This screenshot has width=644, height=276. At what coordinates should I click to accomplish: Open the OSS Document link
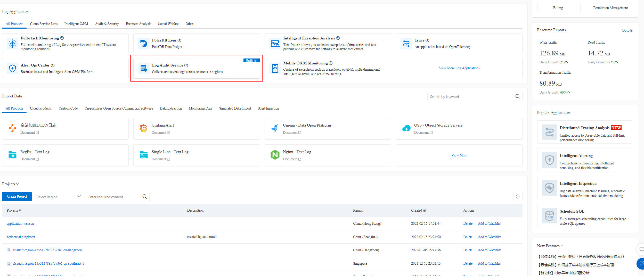pyautogui.click(x=423, y=132)
